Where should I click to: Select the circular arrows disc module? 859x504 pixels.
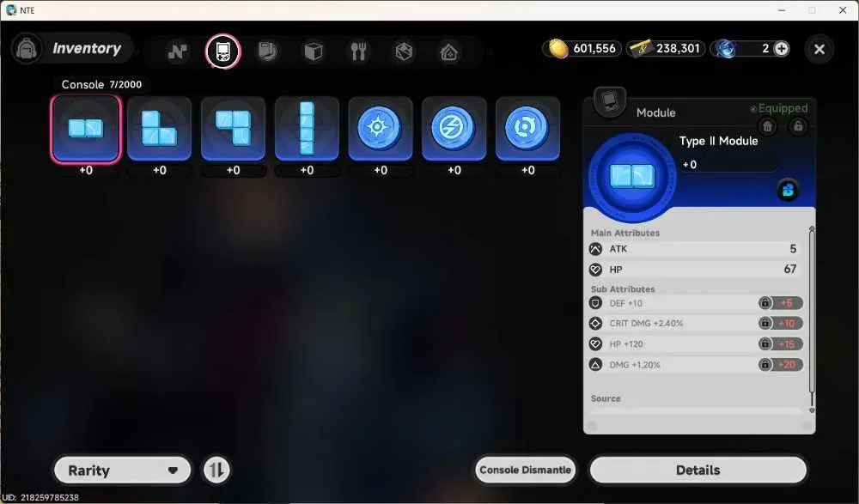527,130
